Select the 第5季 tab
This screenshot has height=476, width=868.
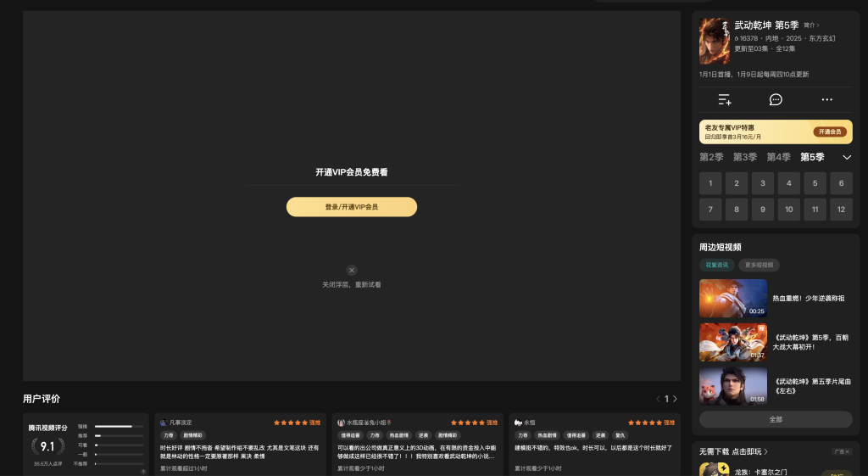point(812,157)
